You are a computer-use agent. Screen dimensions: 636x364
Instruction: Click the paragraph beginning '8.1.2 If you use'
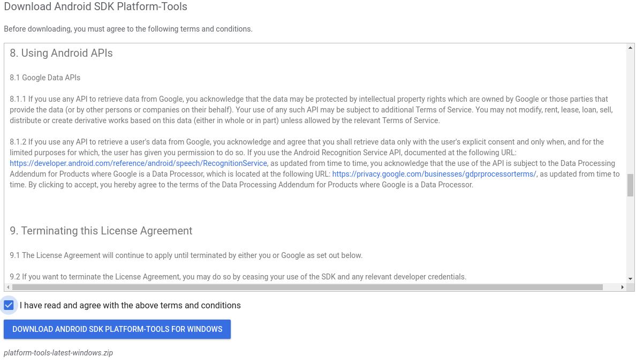coord(315,163)
